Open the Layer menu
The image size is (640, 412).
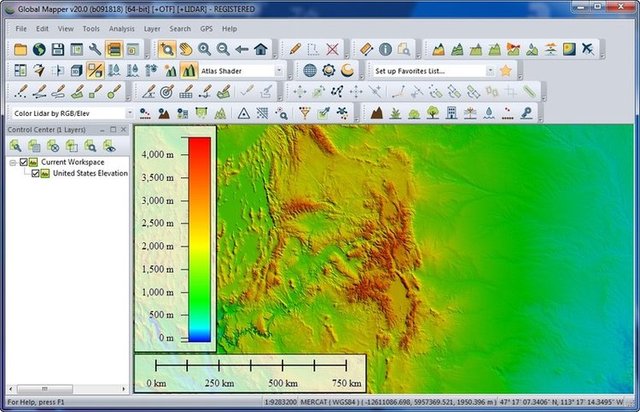(x=151, y=29)
